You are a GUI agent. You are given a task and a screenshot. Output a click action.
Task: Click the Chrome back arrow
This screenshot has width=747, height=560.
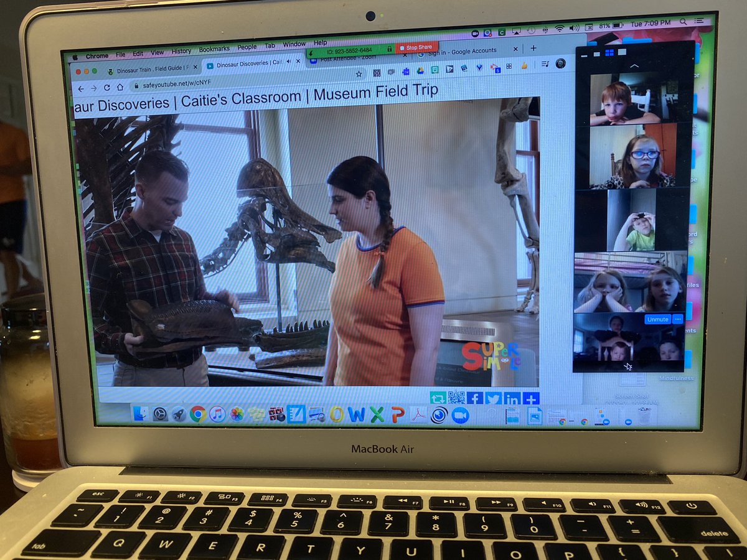click(80, 88)
